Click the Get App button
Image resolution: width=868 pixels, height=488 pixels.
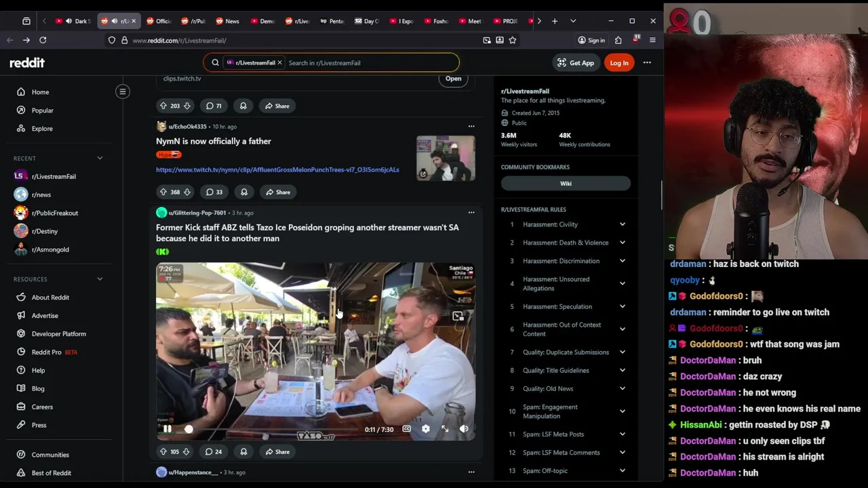pos(576,62)
